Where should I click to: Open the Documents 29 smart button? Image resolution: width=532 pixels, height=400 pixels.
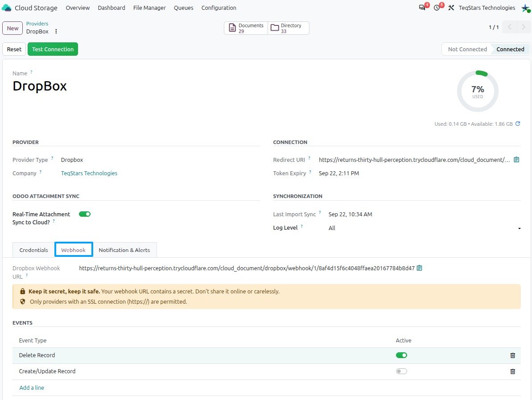(246, 28)
